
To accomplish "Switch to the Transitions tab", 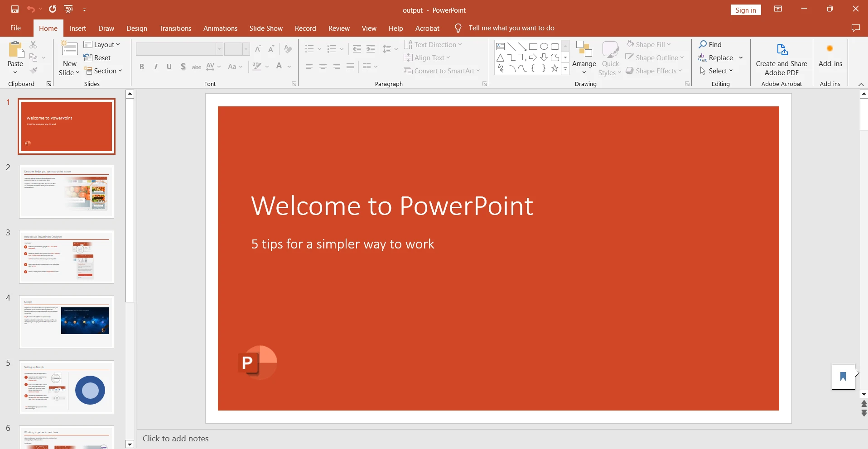I will tap(175, 28).
